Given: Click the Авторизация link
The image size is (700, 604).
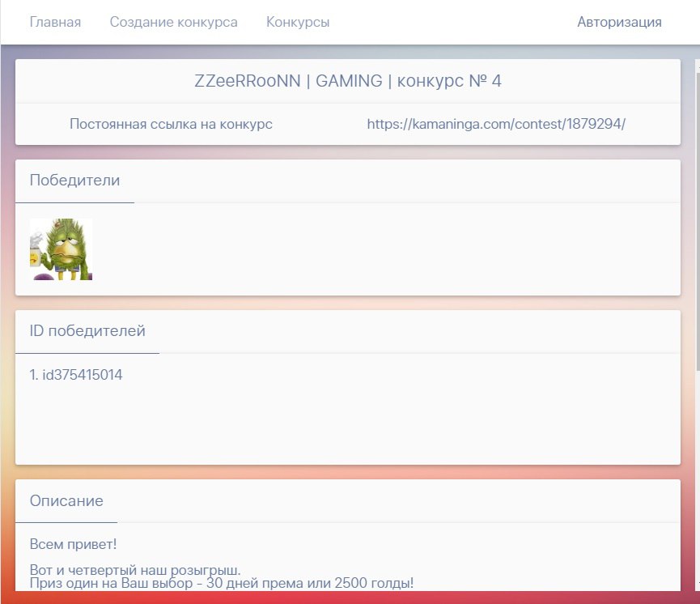Looking at the screenshot, I should pos(619,22).
